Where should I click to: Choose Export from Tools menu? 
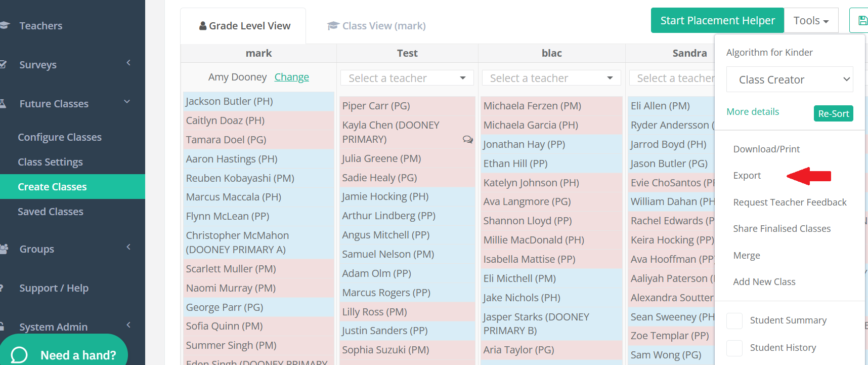[747, 175]
